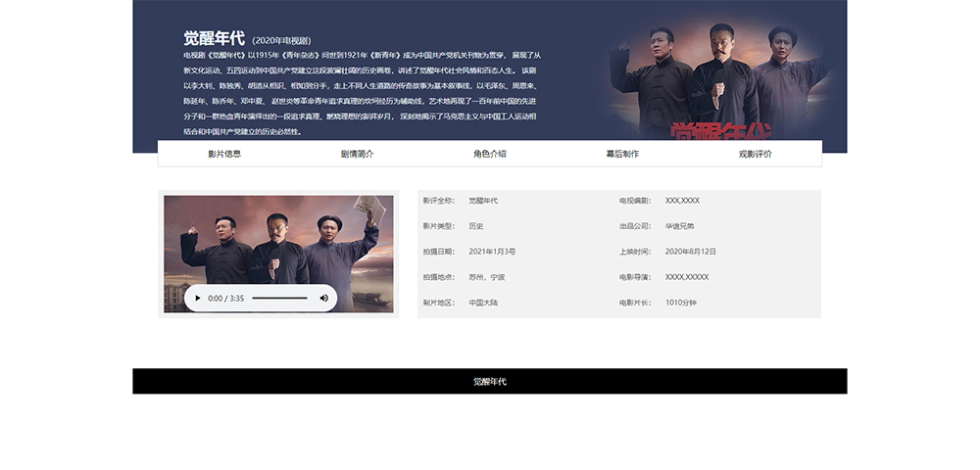This screenshot has width=980, height=470.
Task: Seek the video progress bar
Action: click(x=279, y=299)
